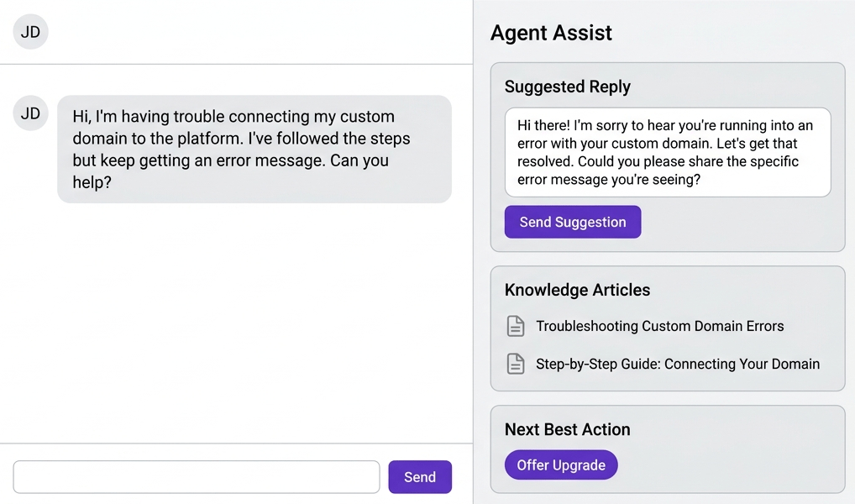Click the Agent Assist panel title
This screenshot has width=855, height=504.
tap(551, 33)
